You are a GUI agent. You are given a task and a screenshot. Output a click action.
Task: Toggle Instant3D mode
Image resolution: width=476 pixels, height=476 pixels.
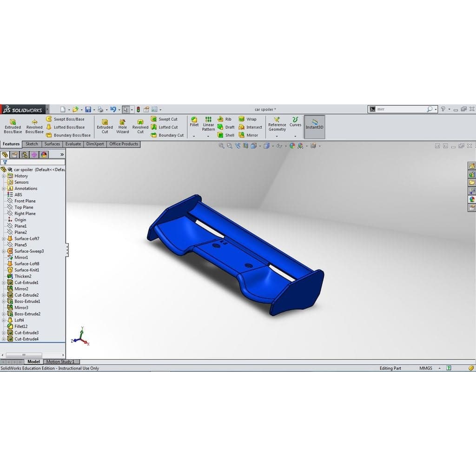pyautogui.click(x=315, y=126)
